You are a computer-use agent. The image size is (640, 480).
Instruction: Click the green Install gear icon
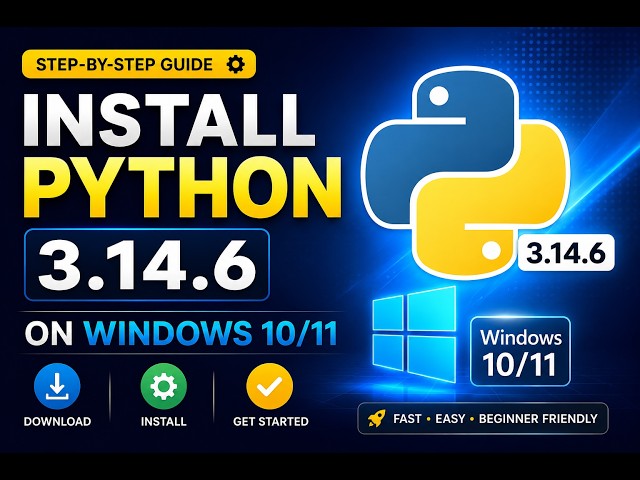163,386
